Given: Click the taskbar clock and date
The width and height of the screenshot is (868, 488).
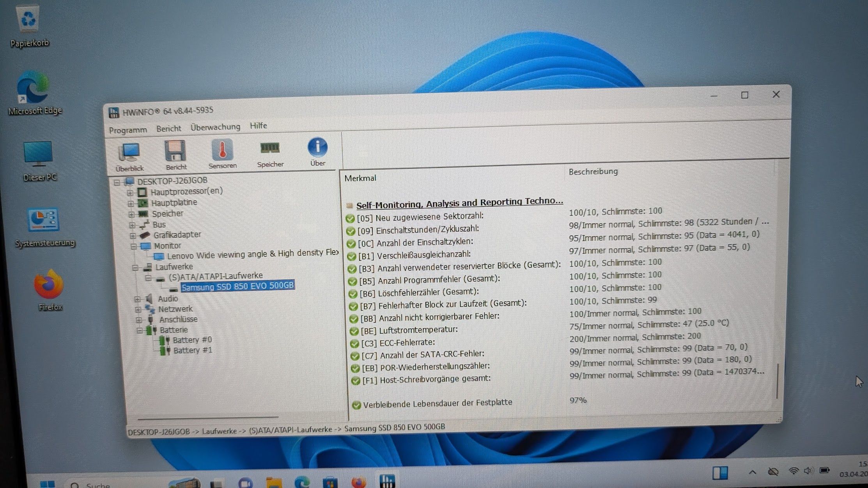Looking at the screenshot, I should [853, 469].
